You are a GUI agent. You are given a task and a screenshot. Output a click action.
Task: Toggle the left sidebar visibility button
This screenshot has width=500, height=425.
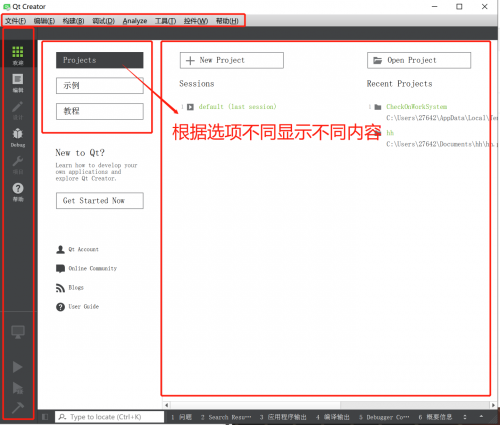(45, 417)
